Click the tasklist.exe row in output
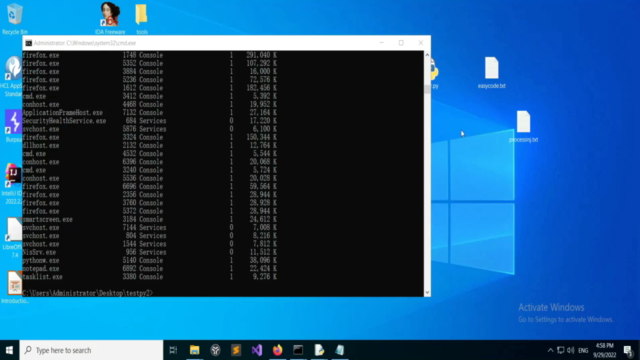Screen dimensions: 640x360 (149, 277)
